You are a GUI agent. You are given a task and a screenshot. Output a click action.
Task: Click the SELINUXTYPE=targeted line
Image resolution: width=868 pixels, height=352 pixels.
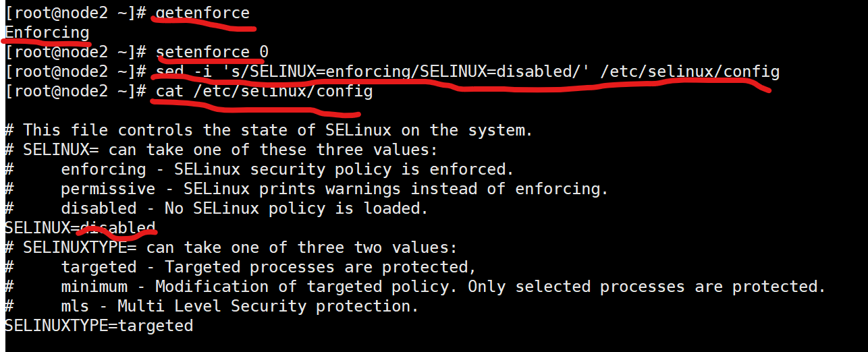[x=99, y=326]
